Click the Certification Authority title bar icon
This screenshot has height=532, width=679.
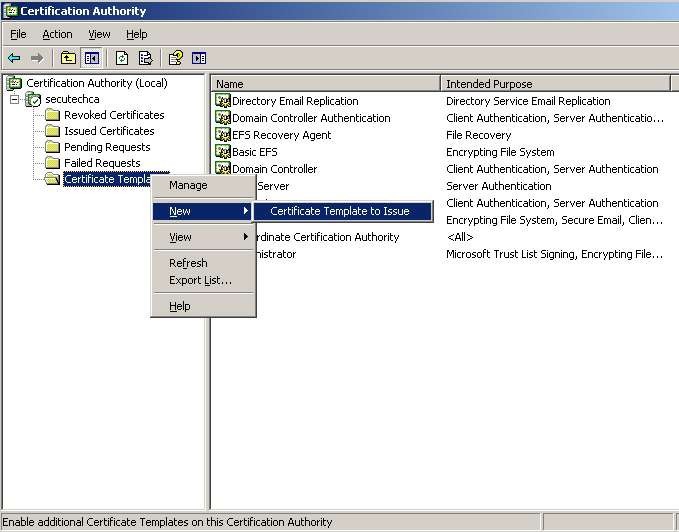pos(10,11)
